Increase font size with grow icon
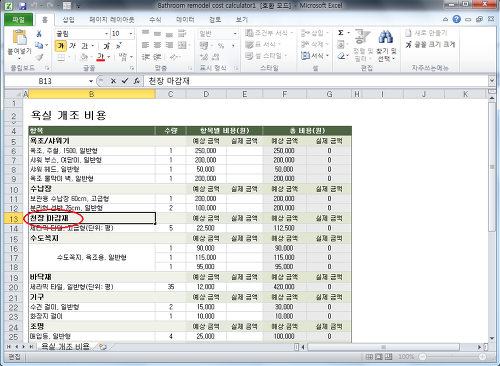This screenshot has width=500, height=366. 107,46
